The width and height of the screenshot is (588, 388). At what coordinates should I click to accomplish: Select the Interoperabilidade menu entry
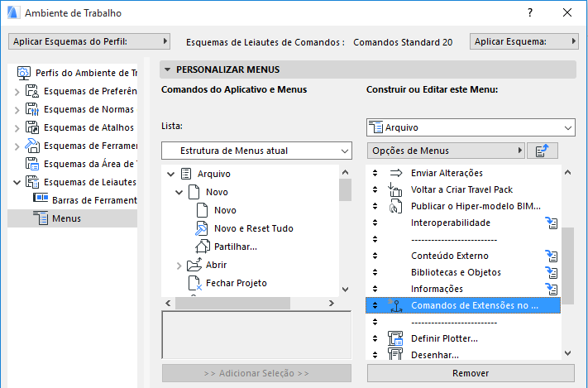451,223
